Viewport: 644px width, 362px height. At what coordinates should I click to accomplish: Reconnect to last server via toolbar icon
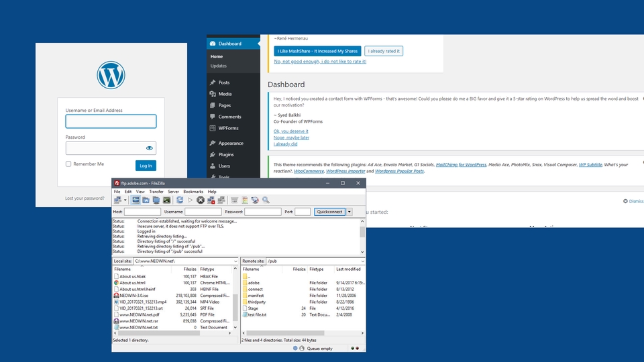tap(221, 200)
